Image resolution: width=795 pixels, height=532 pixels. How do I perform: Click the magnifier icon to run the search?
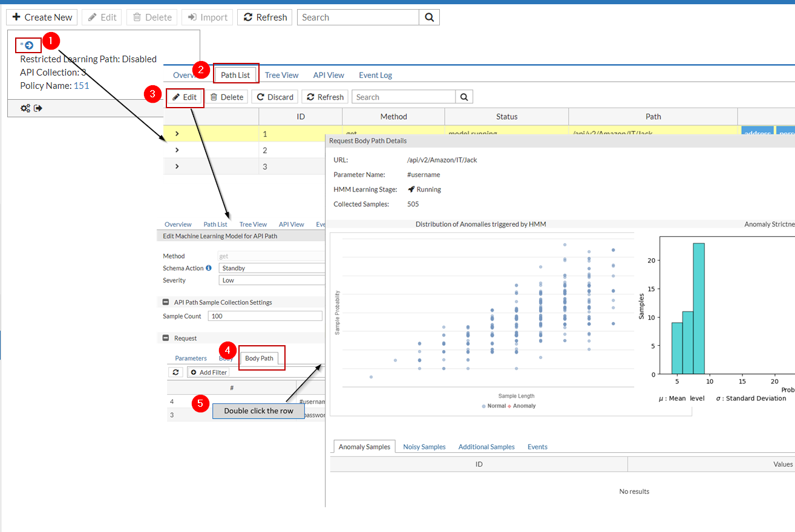pos(430,17)
